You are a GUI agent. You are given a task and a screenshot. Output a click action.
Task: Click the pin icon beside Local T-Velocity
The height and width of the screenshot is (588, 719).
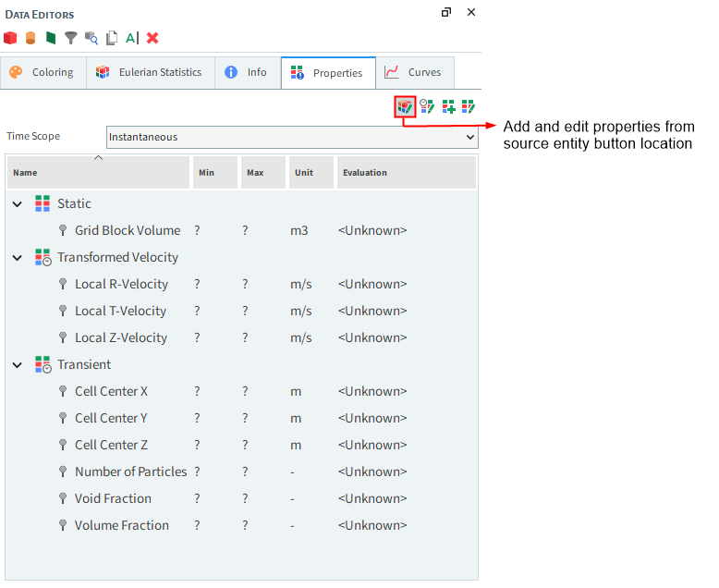pos(63,311)
